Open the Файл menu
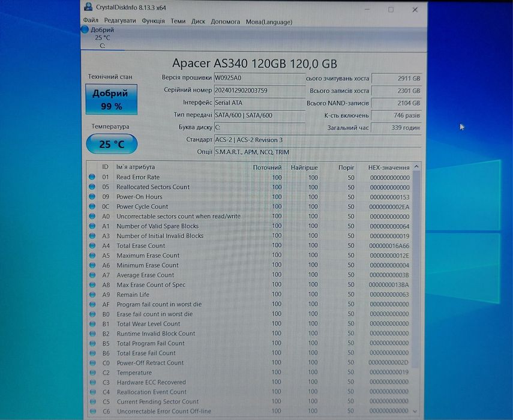 [91, 20]
